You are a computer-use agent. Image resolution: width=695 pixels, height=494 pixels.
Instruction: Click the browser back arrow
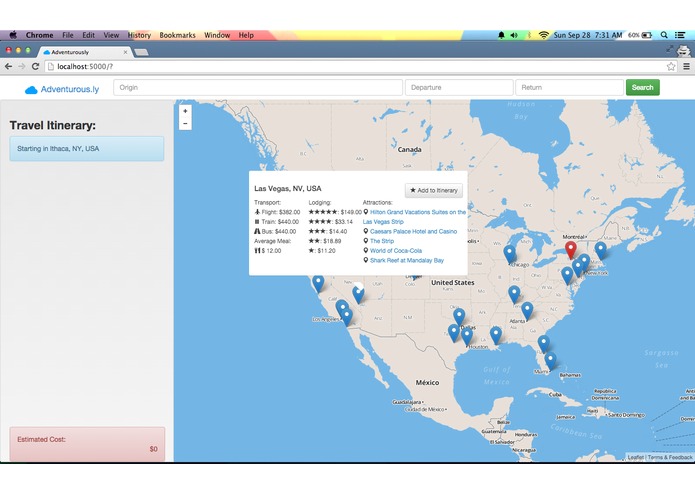point(8,66)
